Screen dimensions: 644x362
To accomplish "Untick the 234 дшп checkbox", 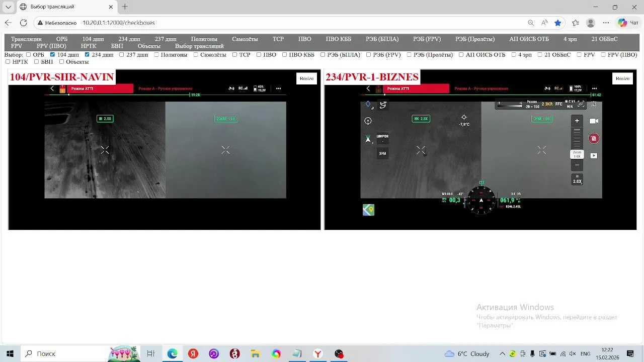I will click(87, 55).
